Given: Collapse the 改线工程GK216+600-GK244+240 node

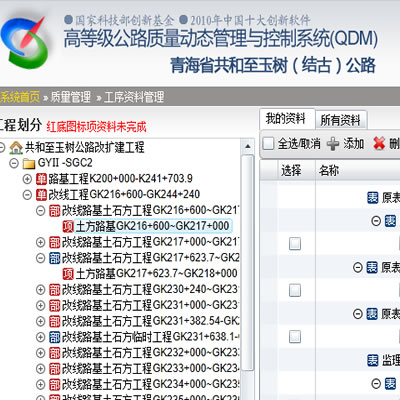Looking at the screenshot, I should click(x=27, y=195).
